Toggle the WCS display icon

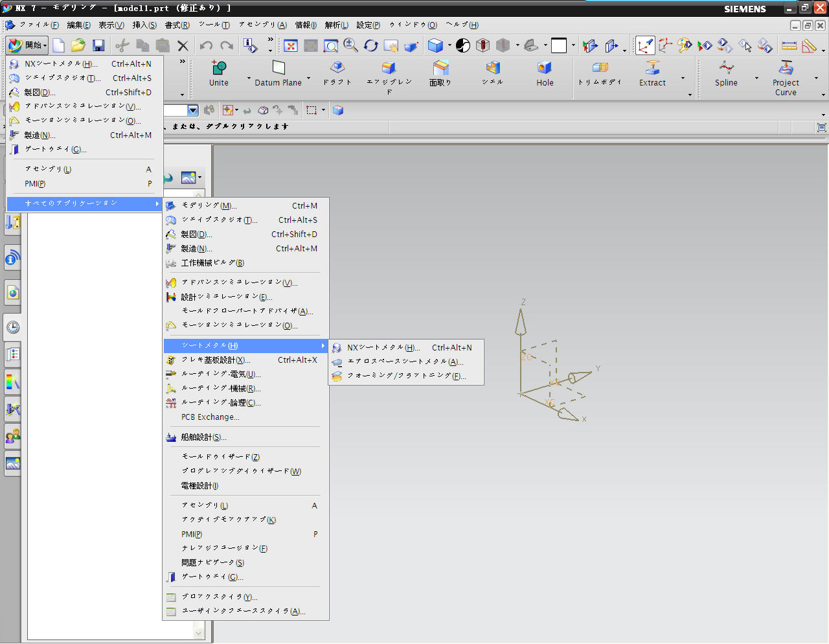click(645, 45)
